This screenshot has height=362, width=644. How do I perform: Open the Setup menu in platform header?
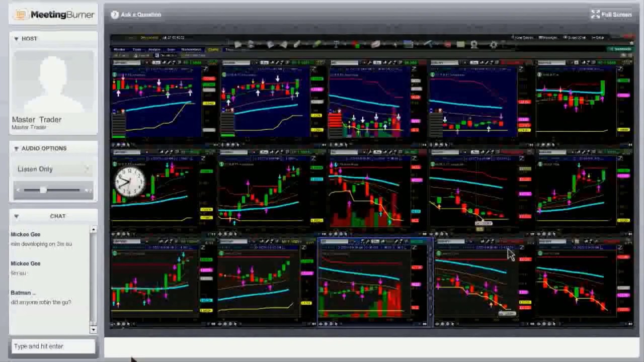click(x=598, y=38)
